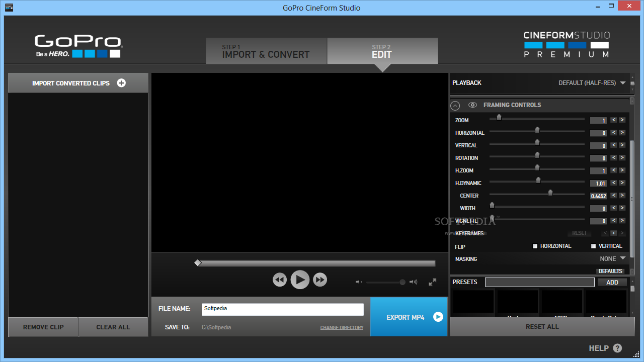Screen dimensions: 644x362
Task: Click the Zoom value field
Action: coord(598,120)
